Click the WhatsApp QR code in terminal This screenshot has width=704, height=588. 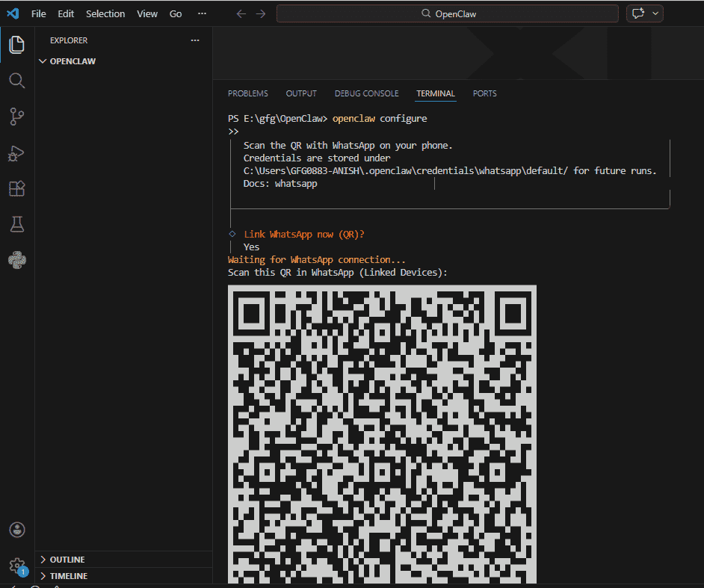pos(382,435)
